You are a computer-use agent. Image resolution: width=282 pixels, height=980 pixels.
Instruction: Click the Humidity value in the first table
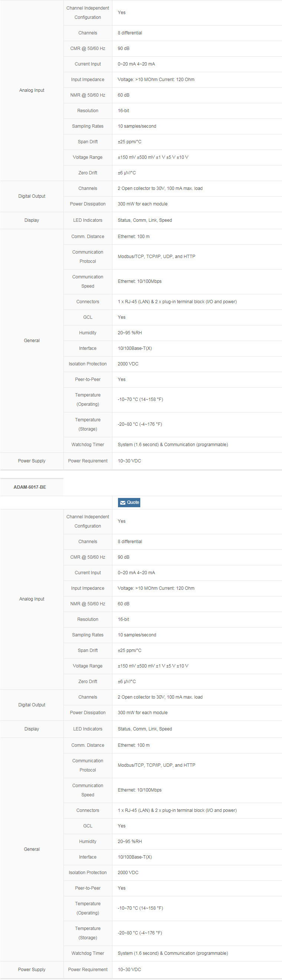pyautogui.click(x=129, y=333)
